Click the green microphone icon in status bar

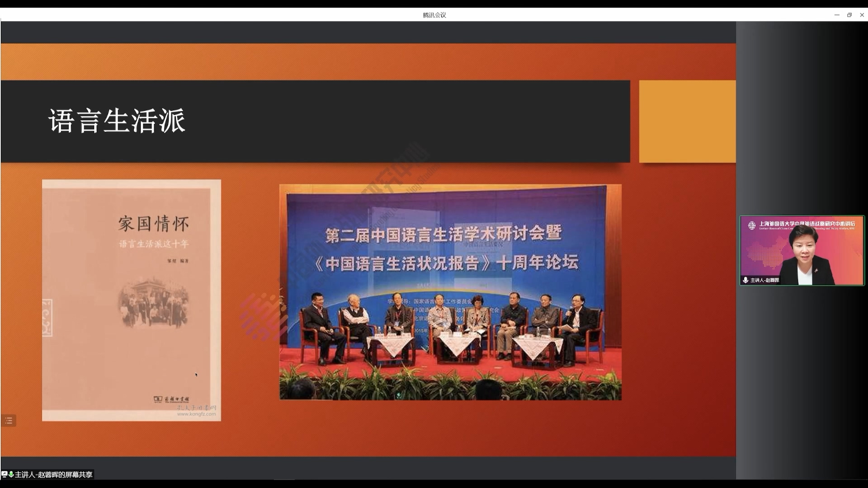click(11, 474)
